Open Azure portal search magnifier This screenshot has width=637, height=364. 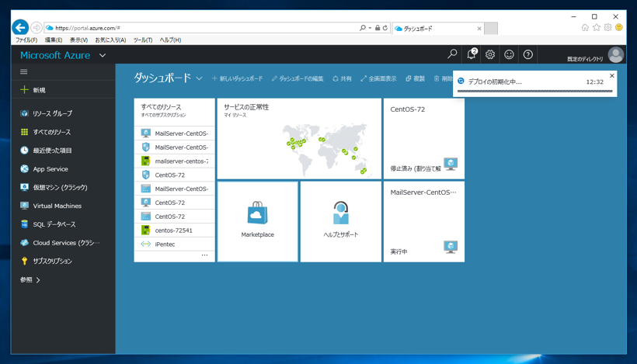coord(452,54)
